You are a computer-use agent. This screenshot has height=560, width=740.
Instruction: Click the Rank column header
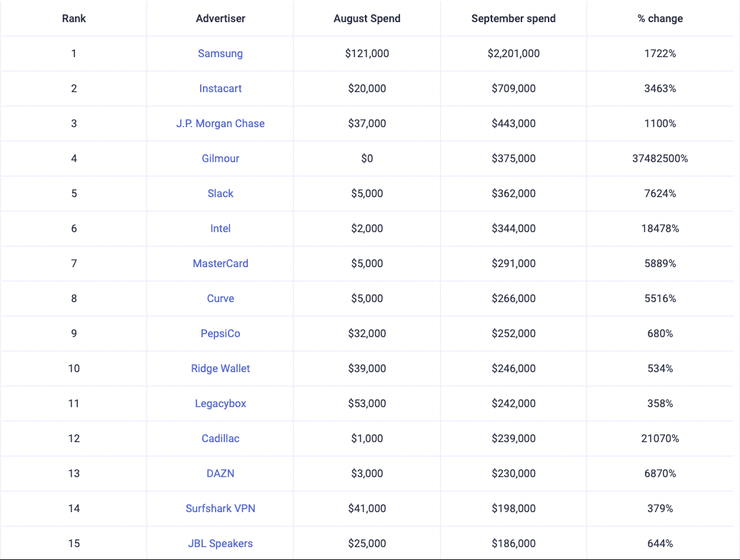[x=74, y=19]
